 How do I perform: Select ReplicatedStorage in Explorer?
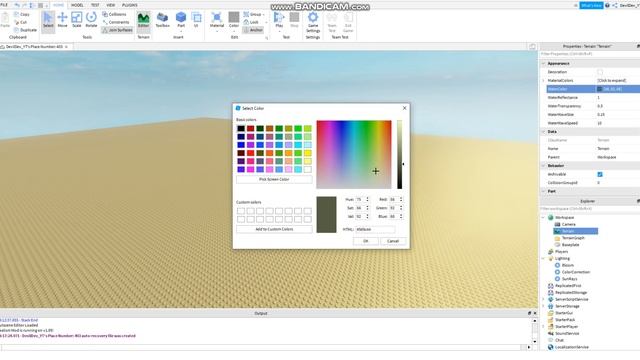[x=571, y=293]
